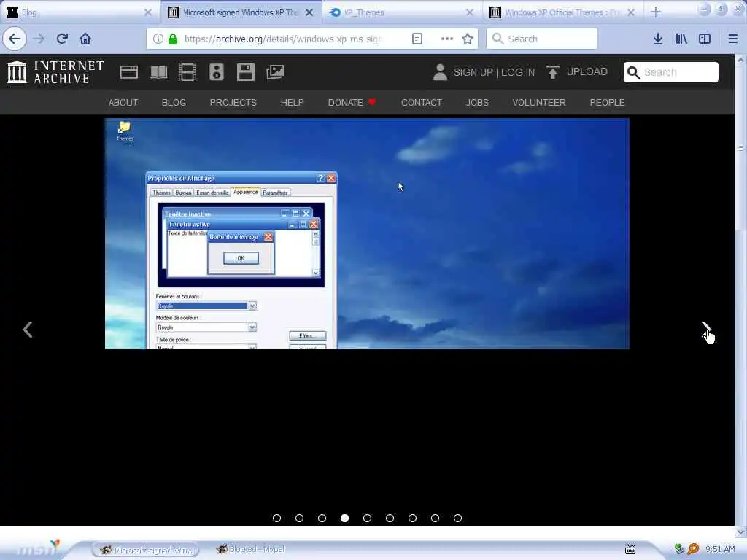Open PEOPLE in the navigation menu

tap(607, 102)
